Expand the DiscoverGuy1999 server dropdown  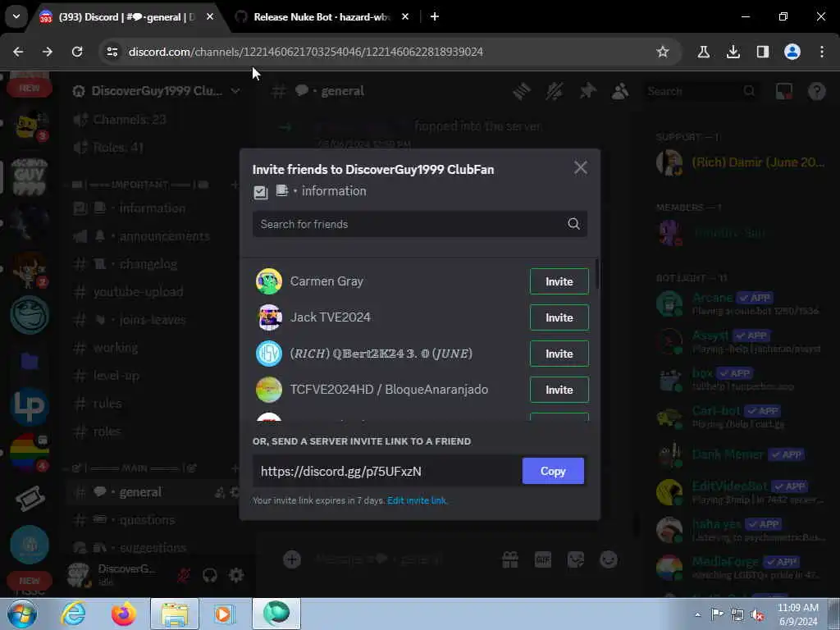click(x=235, y=91)
